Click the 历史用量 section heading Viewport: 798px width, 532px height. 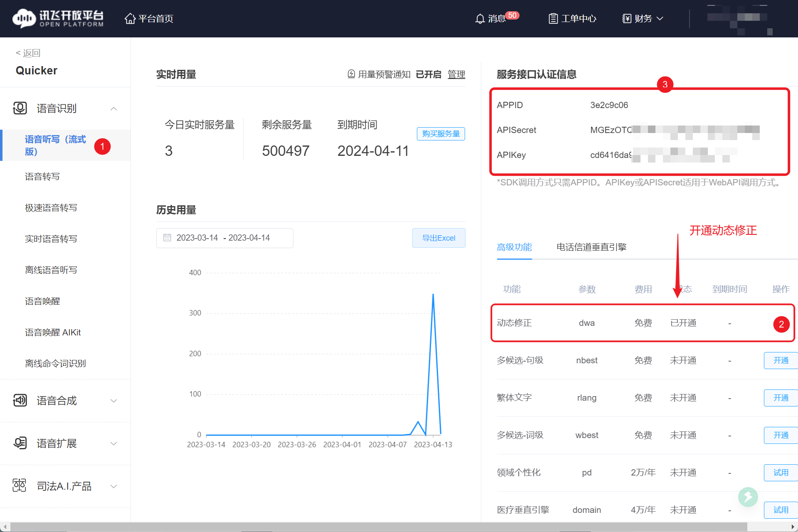point(176,210)
